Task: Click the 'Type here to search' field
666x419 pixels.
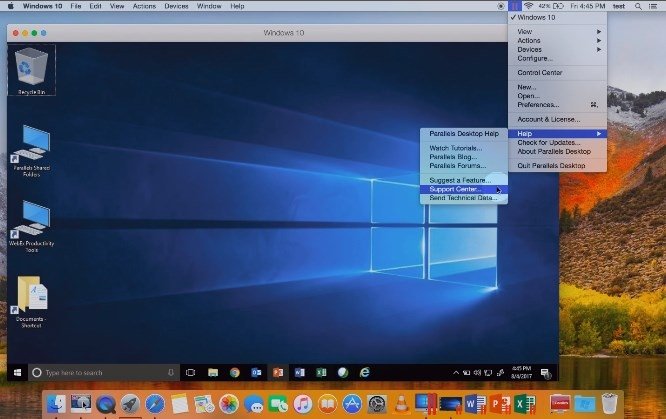Action: [103, 373]
